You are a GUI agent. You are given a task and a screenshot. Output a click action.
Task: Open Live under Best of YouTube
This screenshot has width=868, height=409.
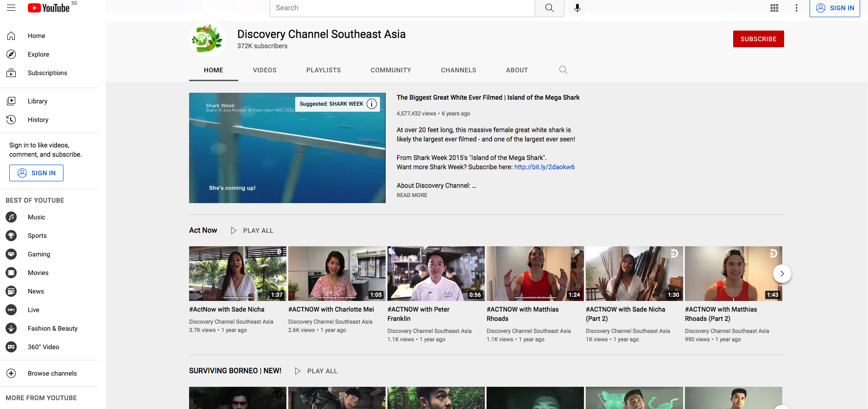pyautogui.click(x=49, y=310)
